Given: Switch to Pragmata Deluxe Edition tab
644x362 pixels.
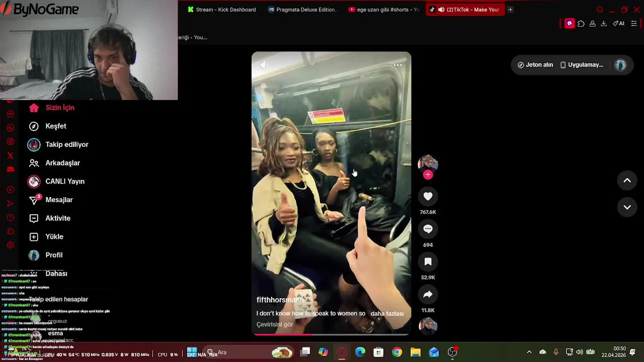Looking at the screenshot, I should [302, 10].
